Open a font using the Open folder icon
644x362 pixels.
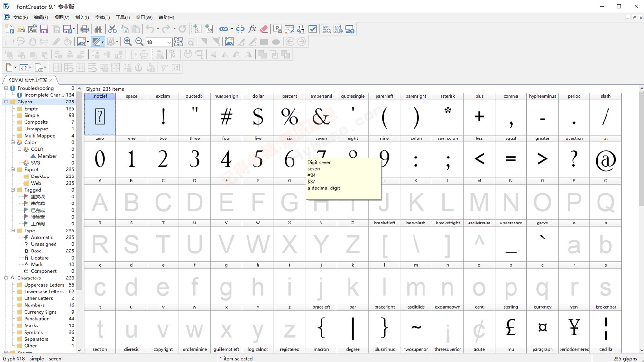pyautogui.click(x=20, y=28)
